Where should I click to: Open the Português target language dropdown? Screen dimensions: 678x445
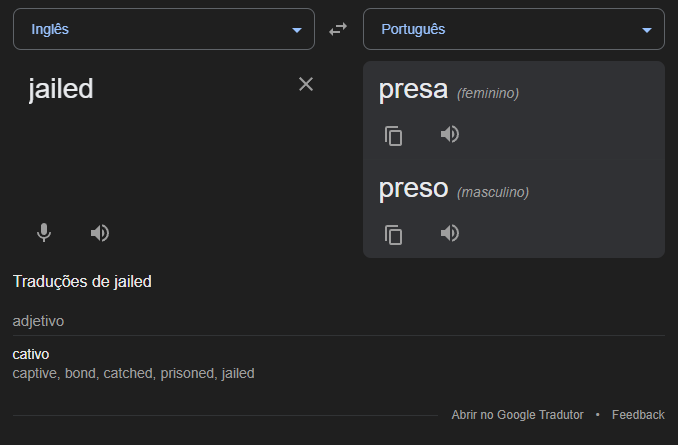(x=514, y=29)
